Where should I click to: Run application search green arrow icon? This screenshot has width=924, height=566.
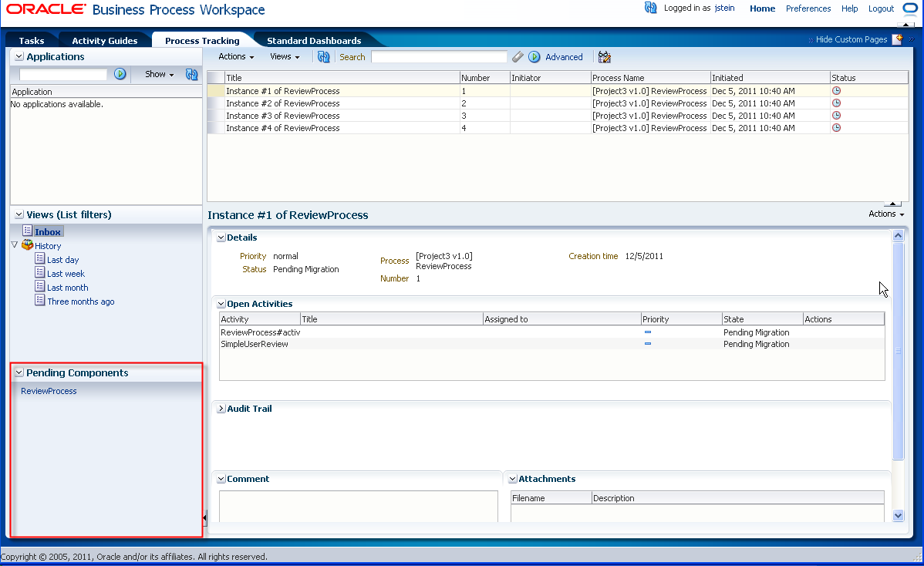click(120, 73)
